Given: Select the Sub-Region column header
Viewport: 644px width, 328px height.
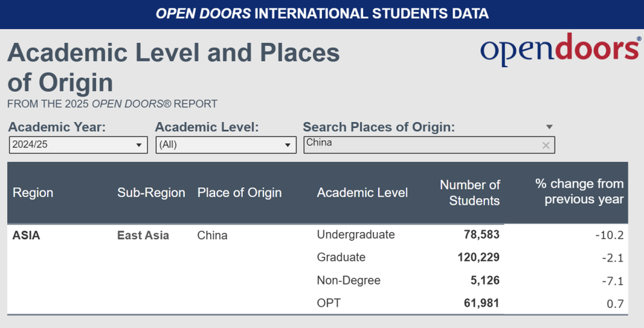Looking at the screenshot, I should coord(151,193).
